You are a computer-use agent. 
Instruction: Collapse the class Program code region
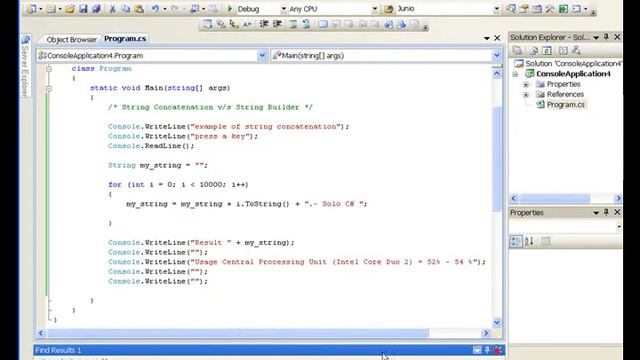click(x=49, y=69)
